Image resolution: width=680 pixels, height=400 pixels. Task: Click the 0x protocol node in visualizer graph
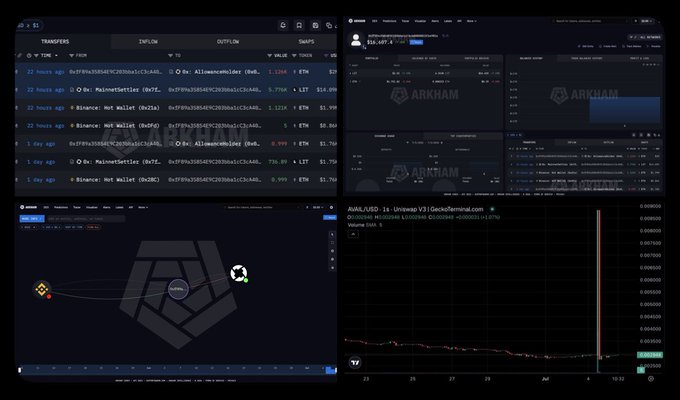click(239, 273)
